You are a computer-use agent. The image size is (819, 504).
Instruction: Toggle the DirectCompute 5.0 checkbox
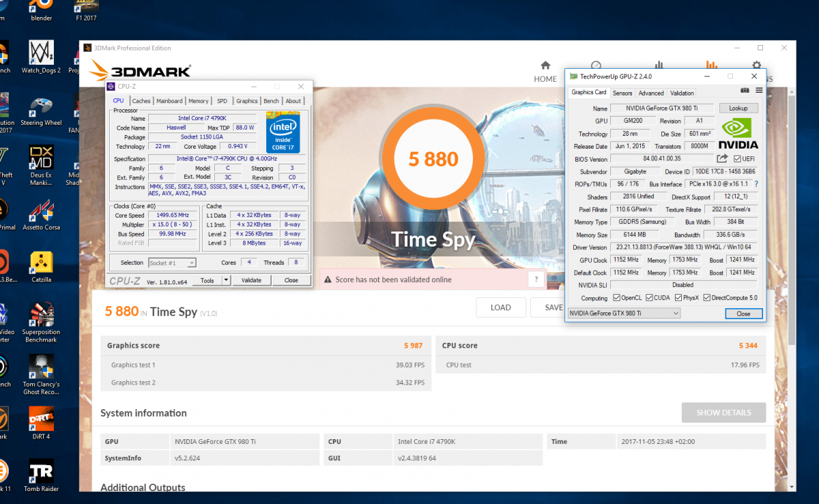coord(707,298)
